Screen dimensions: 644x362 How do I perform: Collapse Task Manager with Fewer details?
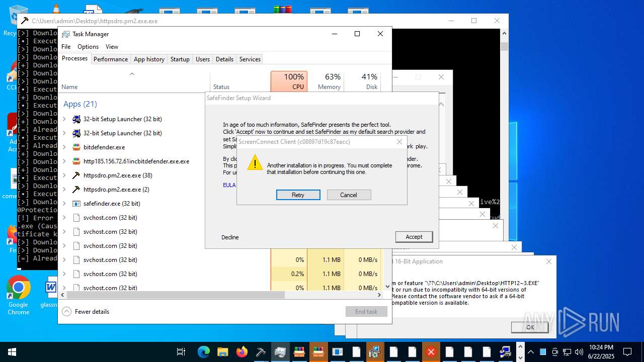coord(86,312)
